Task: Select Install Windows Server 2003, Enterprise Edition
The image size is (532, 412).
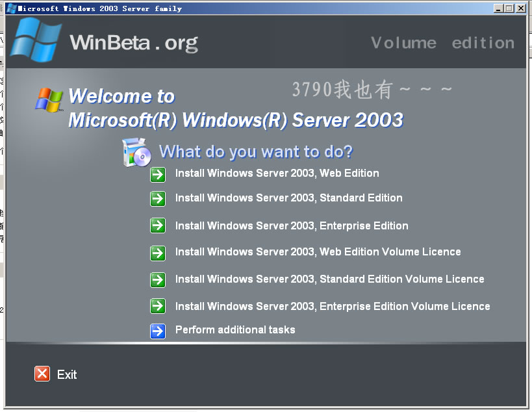Action: tap(292, 225)
